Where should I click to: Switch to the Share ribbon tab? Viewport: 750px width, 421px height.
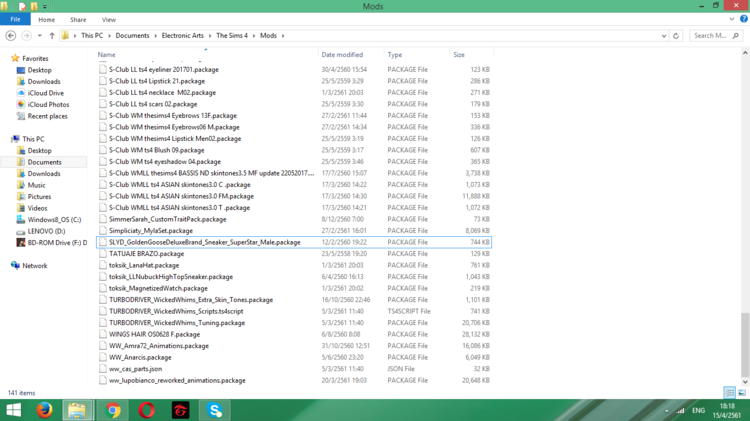tap(78, 20)
